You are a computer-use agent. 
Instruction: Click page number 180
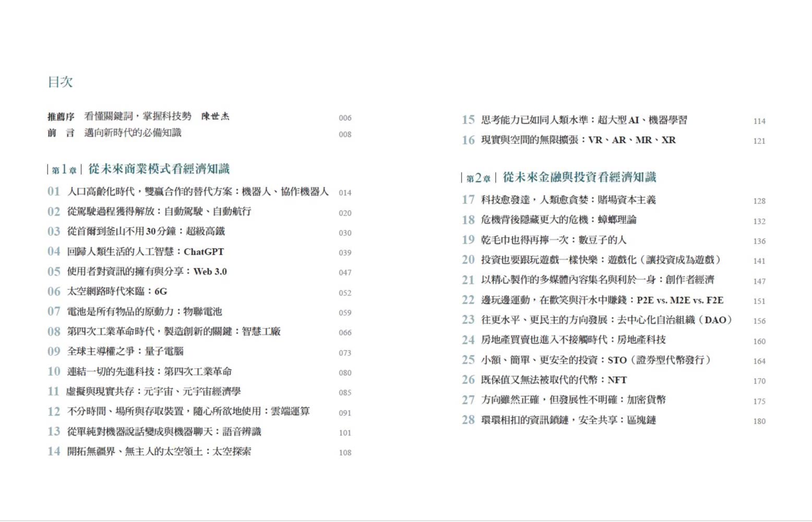(759, 421)
